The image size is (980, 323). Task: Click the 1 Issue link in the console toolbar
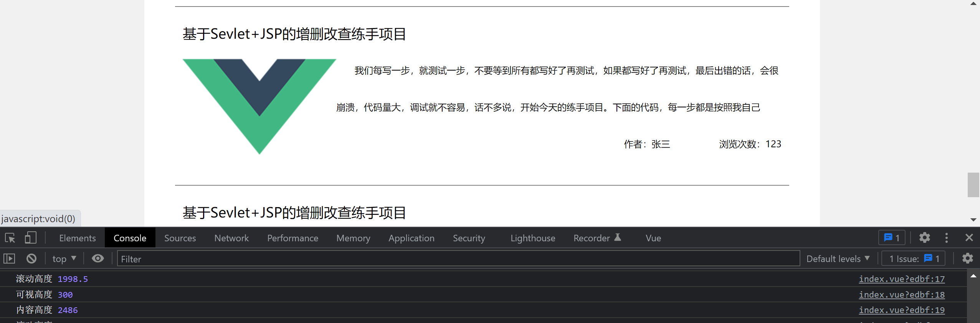click(x=914, y=259)
